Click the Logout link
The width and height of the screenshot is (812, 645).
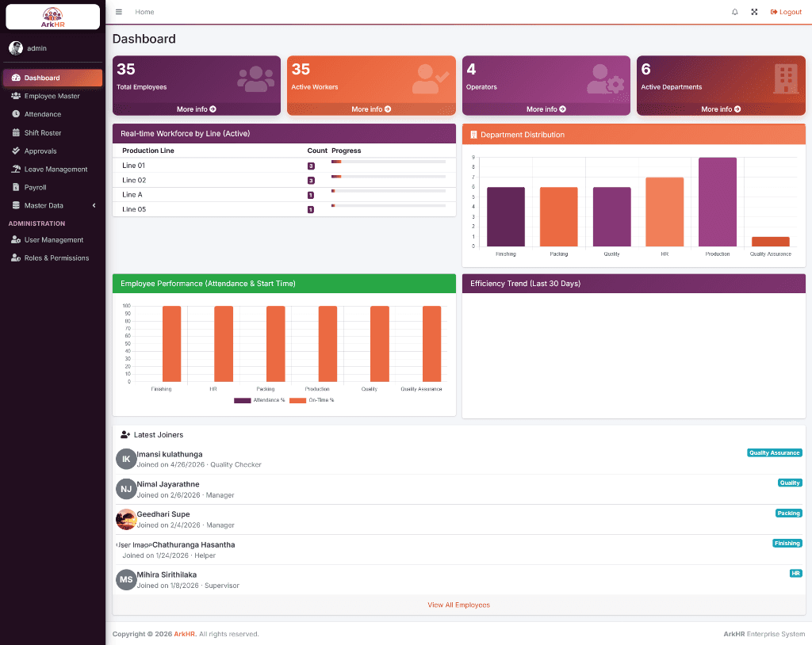(786, 12)
